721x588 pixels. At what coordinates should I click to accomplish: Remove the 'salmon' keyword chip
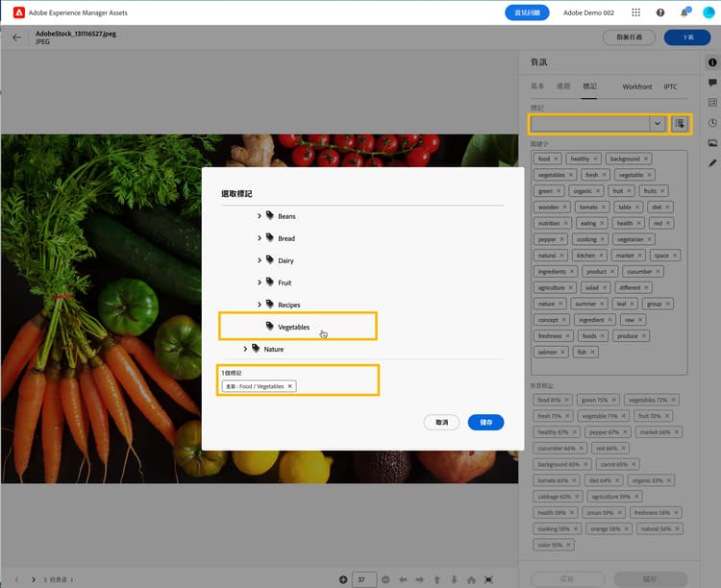coord(562,353)
